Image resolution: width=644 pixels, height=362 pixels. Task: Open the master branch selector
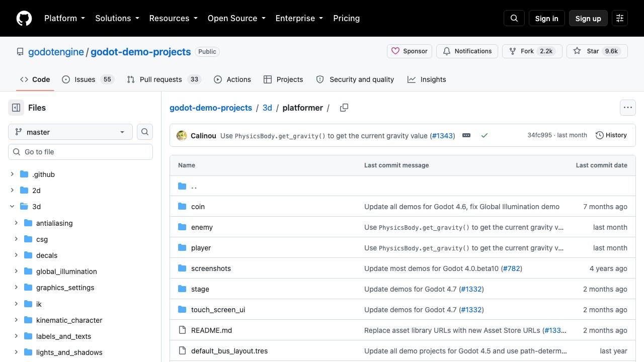(x=70, y=132)
